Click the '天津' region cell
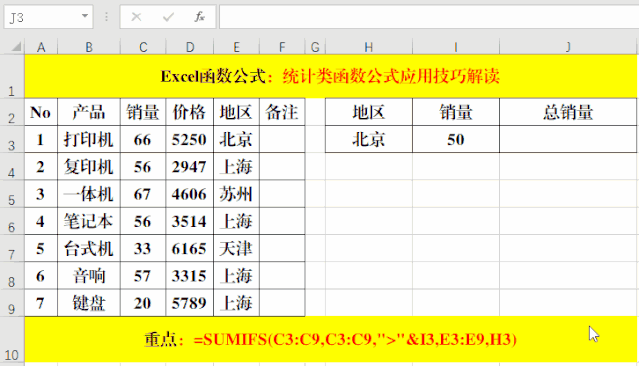The width and height of the screenshot is (639, 366). pos(236,249)
